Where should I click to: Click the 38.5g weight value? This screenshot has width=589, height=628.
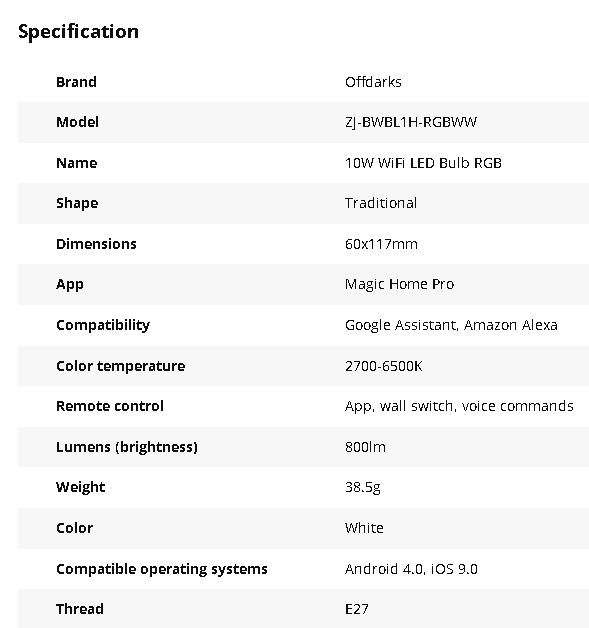363,487
